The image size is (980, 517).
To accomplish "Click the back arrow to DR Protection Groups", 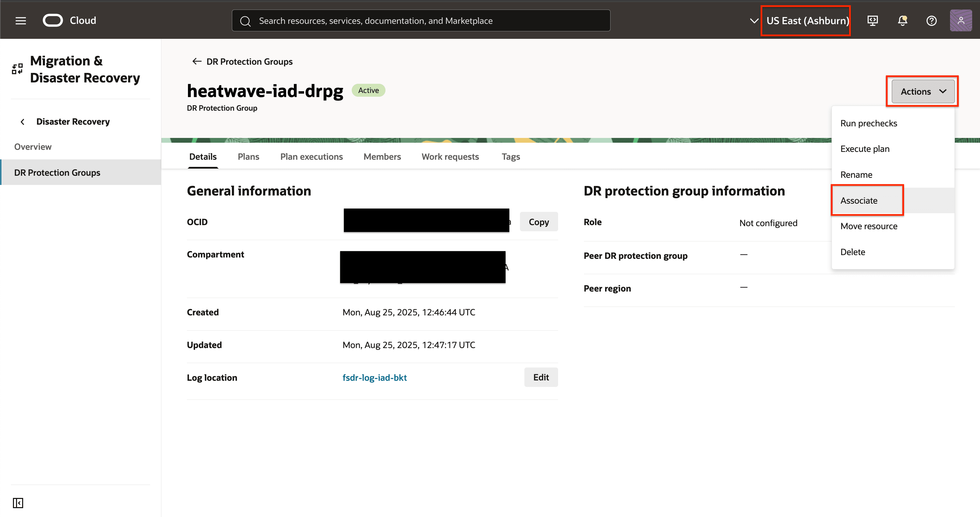I will 197,61.
